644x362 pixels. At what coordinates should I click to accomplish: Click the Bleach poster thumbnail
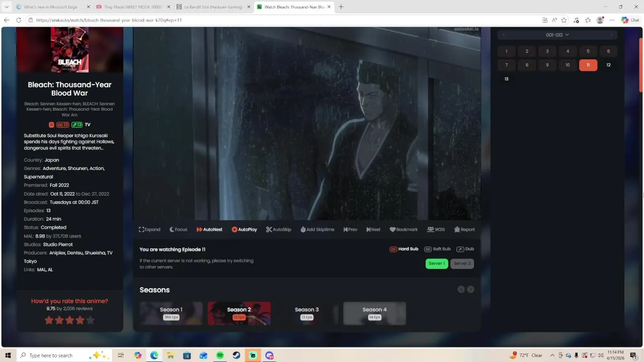coord(69,50)
